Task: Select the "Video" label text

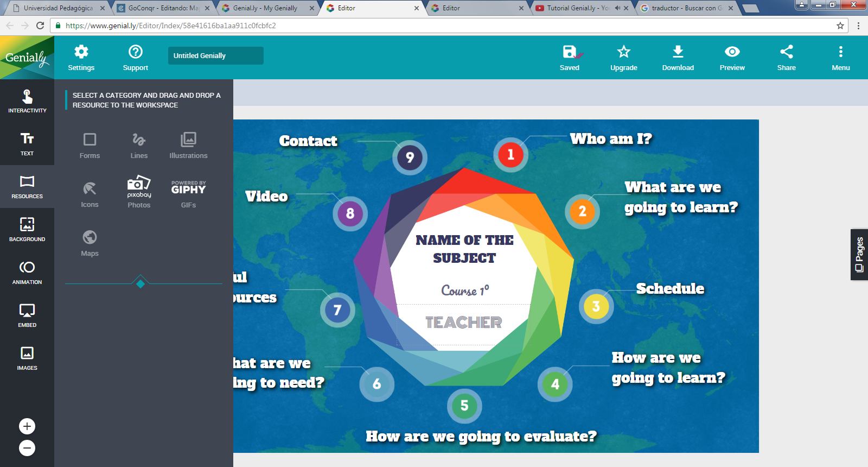Action: 266,196
